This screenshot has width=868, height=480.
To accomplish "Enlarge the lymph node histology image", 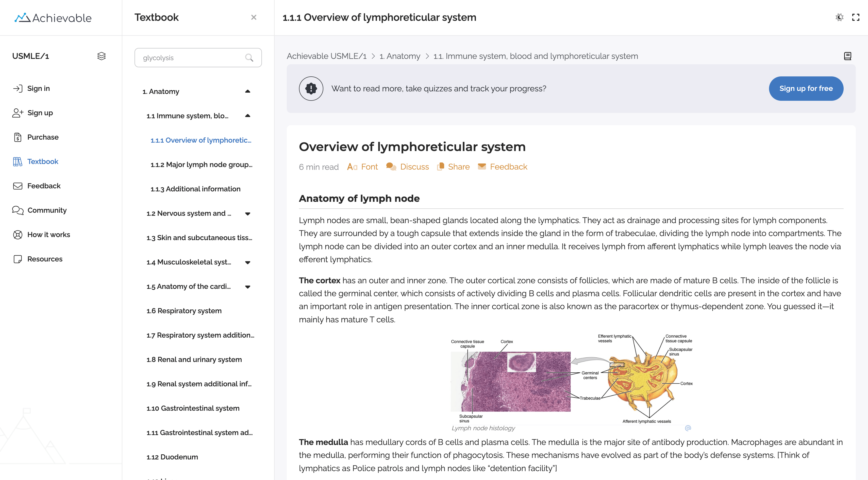I will (x=572, y=379).
